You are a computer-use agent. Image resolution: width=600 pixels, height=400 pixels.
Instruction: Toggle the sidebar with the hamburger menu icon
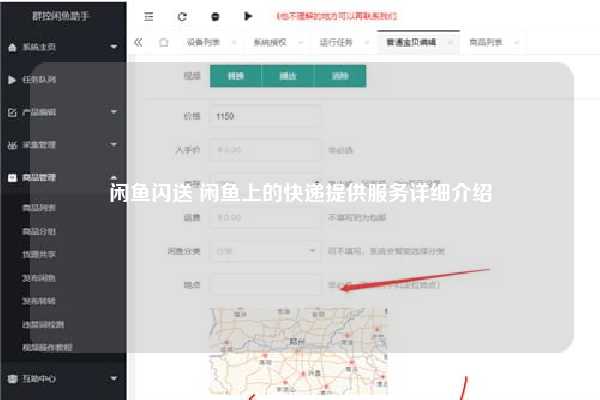click(148, 16)
